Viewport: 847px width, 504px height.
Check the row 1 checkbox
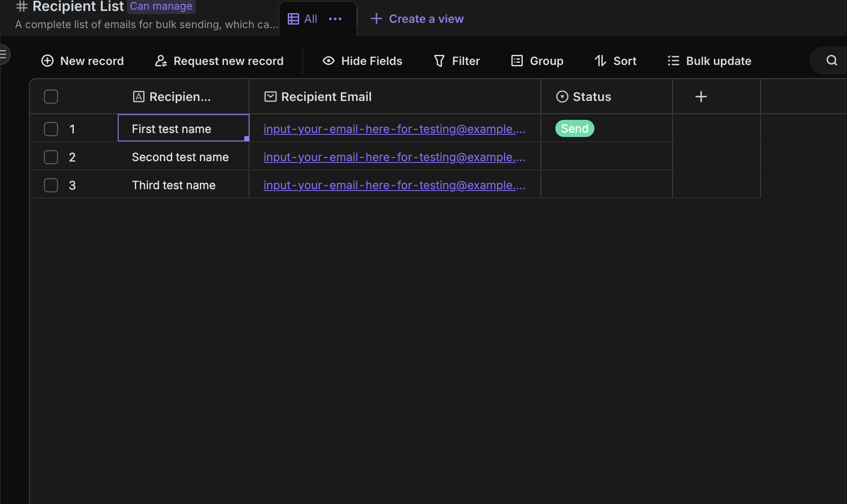(51, 129)
